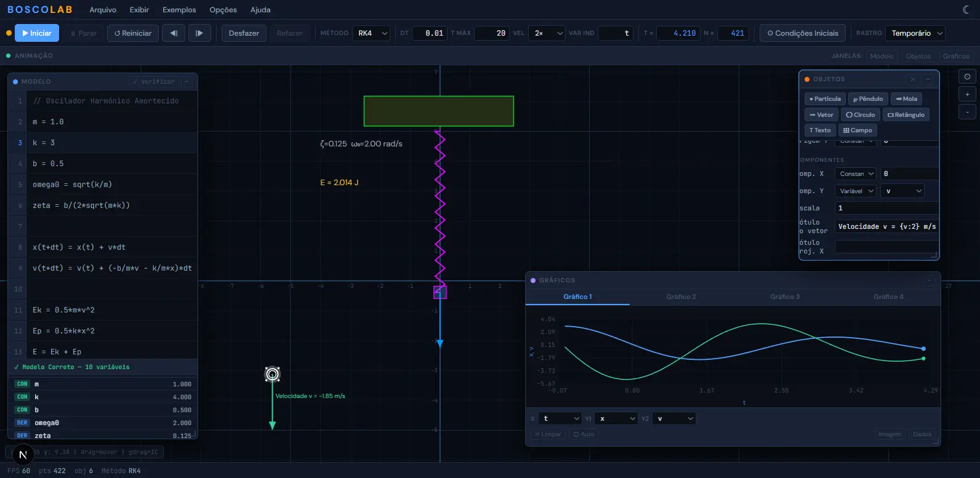Zoom in with the plus button

point(967,95)
